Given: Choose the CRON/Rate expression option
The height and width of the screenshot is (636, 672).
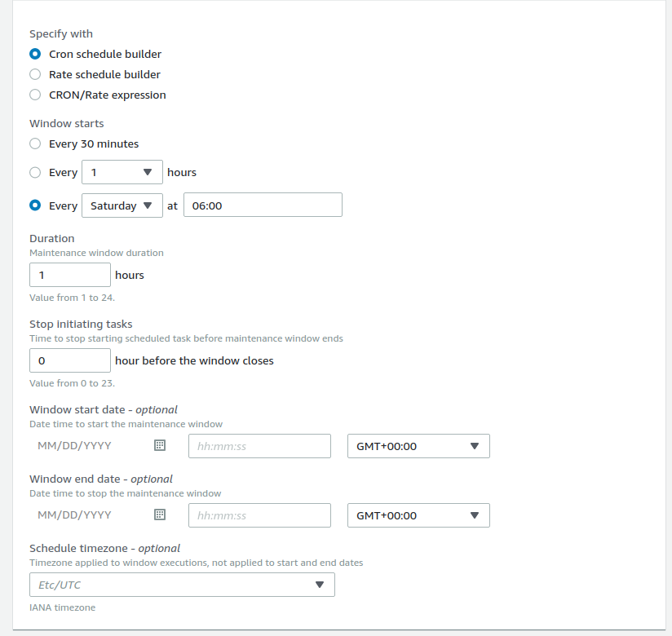Looking at the screenshot, I should tap(35, 95).
